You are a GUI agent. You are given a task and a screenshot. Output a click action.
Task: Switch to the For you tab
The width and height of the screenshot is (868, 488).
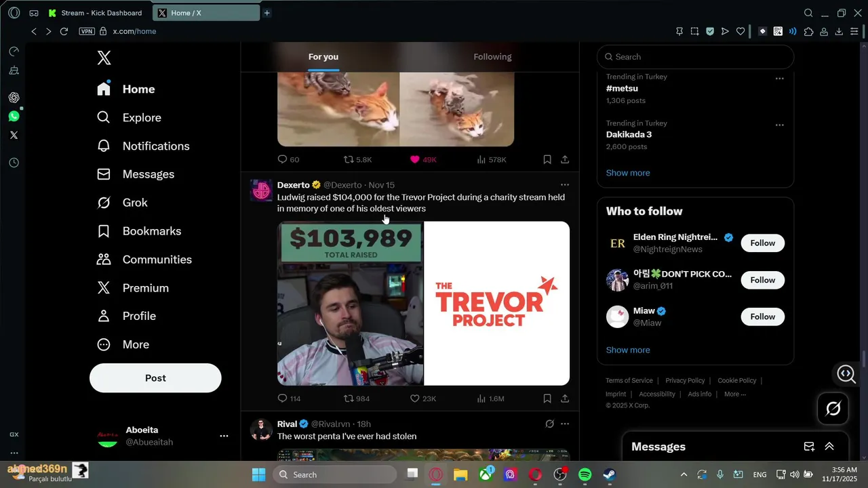[x=323, y=57]
